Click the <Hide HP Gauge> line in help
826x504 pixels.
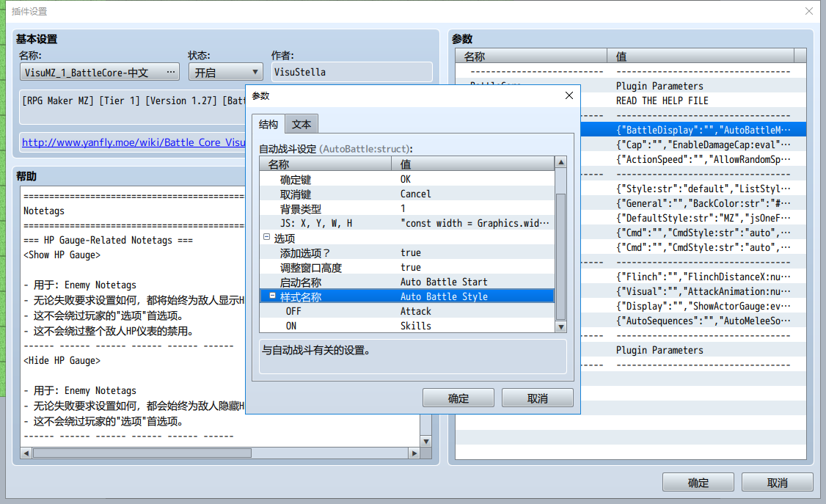pyautogui.click(x=62, y=361)
